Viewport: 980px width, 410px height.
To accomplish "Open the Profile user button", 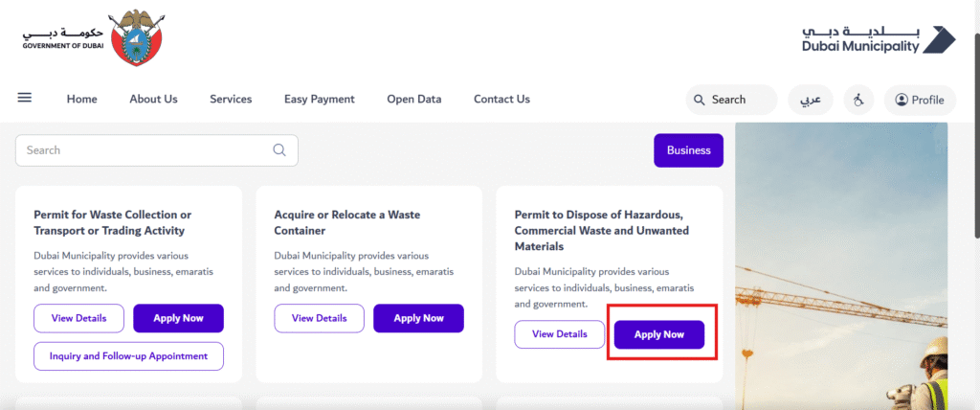I will coord(919,100).
